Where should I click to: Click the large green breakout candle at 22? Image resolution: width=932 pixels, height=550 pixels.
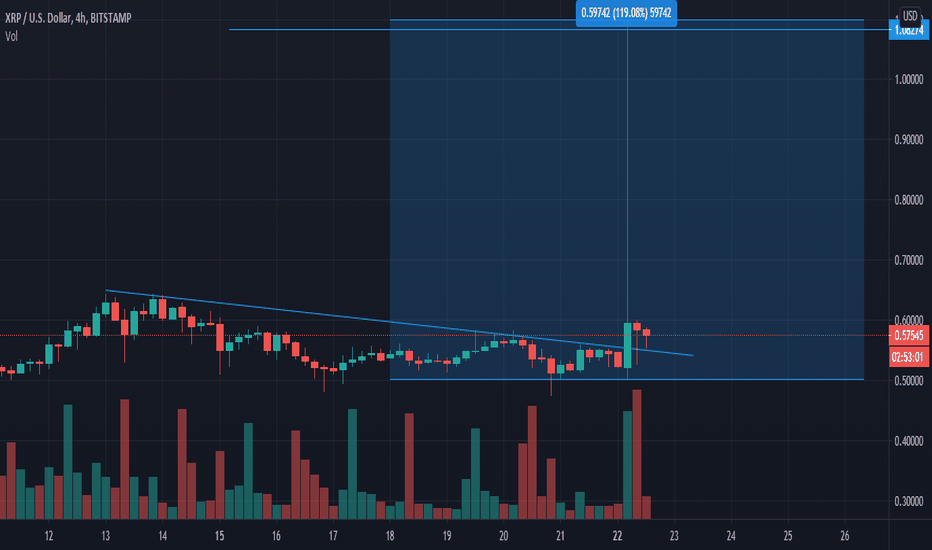tap(627, 345)
